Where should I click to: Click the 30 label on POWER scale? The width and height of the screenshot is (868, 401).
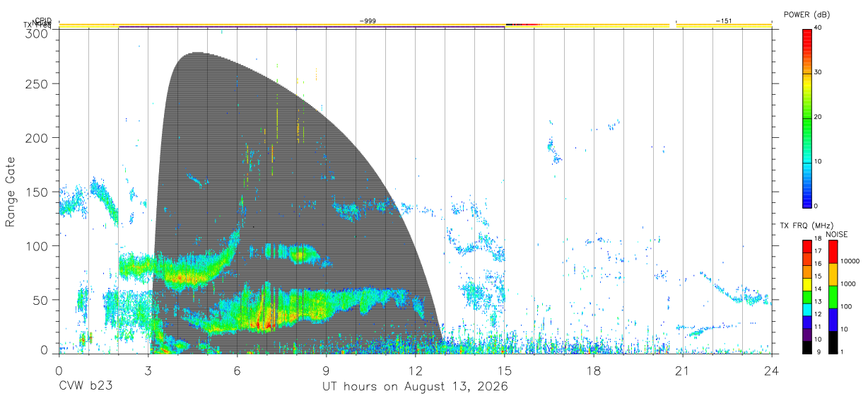[x=819, y=73]
